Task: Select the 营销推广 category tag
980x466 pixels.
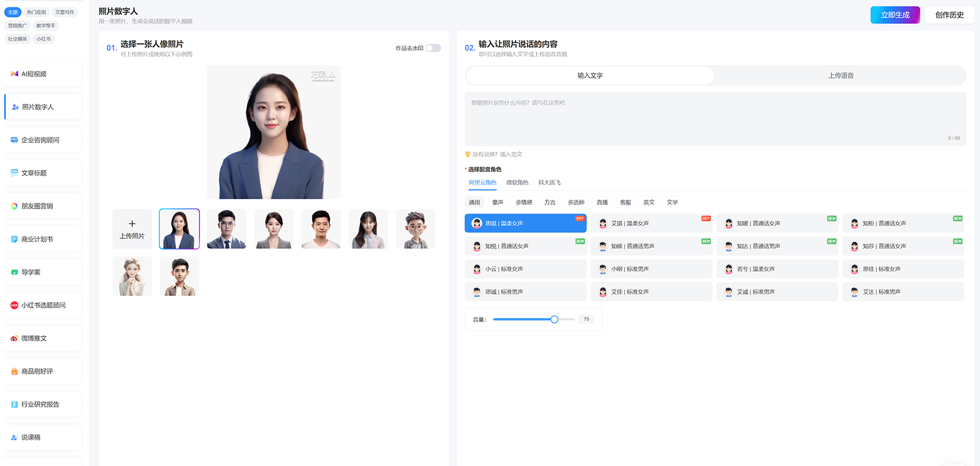Action: point(17,26)
